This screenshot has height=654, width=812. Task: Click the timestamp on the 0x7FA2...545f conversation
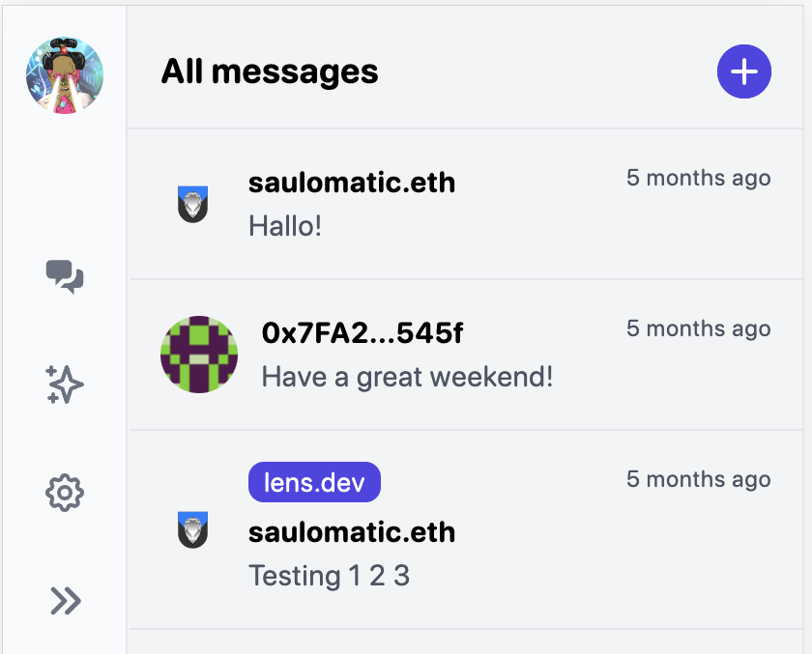pos(698,328)
